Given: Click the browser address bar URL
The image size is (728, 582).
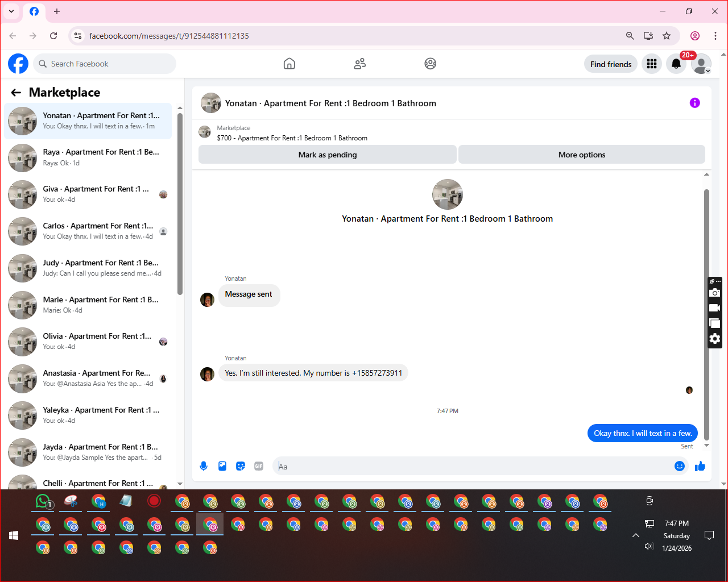Looking at the screenshot, I should 169,36.
